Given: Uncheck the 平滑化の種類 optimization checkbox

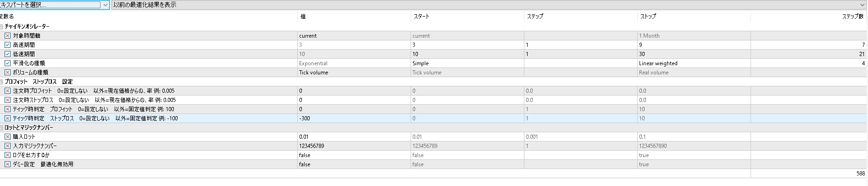Looking at the screenshot, I should click(x=7, y=63).
